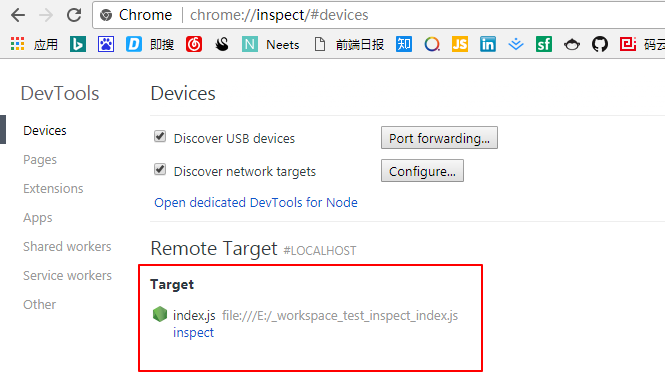665x392 pixels.
Task: Open the Zhihu bookmark icon
Action: 404,44
